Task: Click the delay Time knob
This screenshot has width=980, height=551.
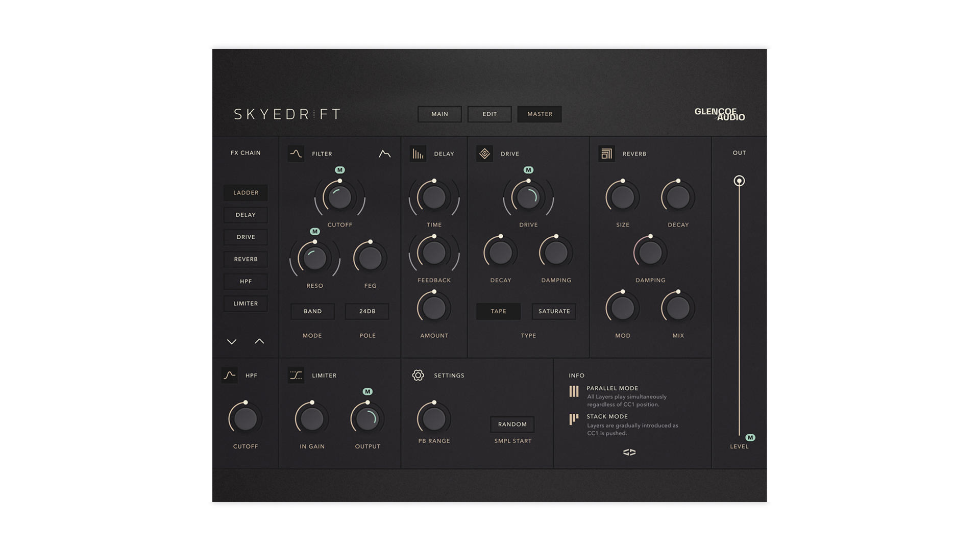Action: (x=434, y=197)
